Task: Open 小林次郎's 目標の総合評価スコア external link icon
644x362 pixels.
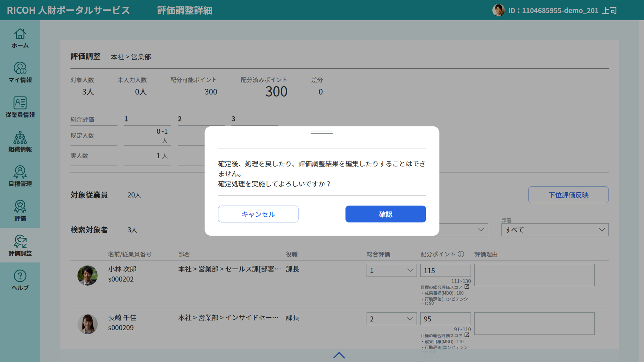Action: click(x=467, y=287)
